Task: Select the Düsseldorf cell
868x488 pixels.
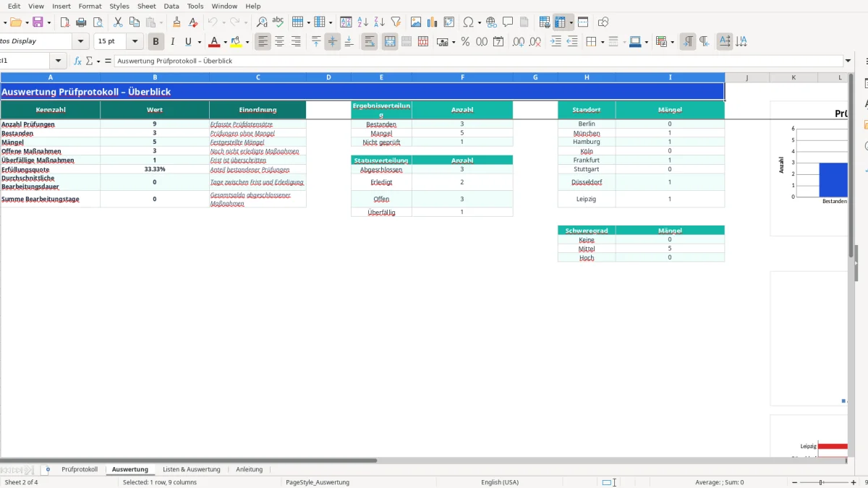Action: pyautogui.click(x=587, y=182)
